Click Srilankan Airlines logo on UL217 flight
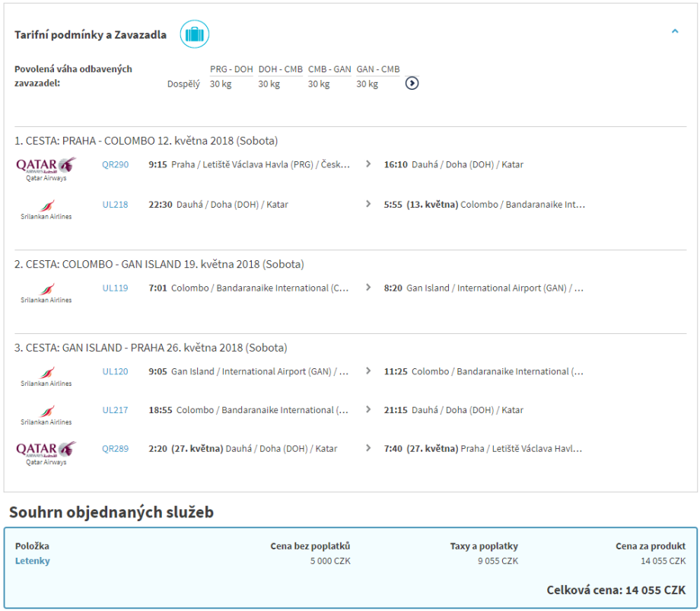 [46, 415]
